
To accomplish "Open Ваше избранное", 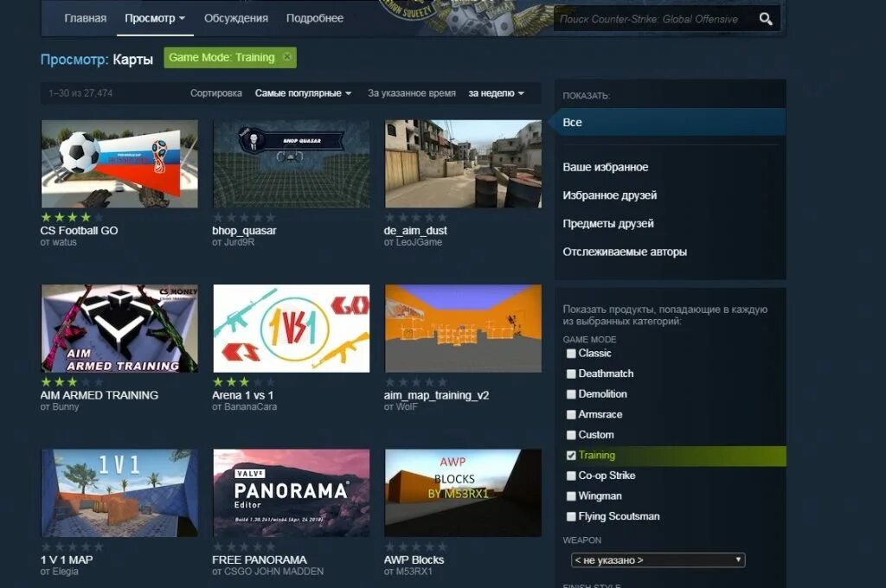I will pos(605,167).
